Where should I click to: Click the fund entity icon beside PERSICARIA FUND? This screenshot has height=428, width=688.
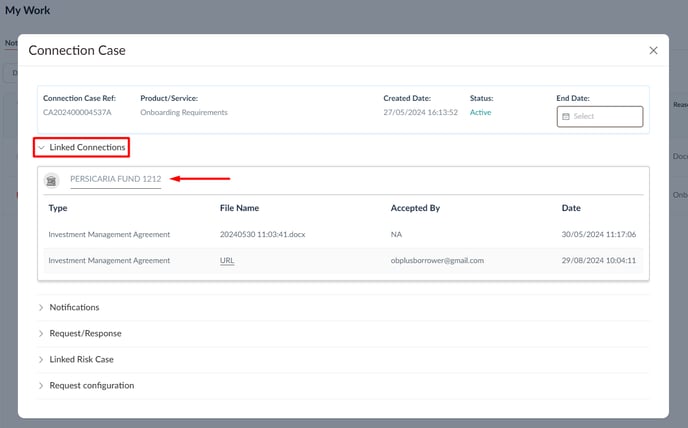(x=51, y=180)
